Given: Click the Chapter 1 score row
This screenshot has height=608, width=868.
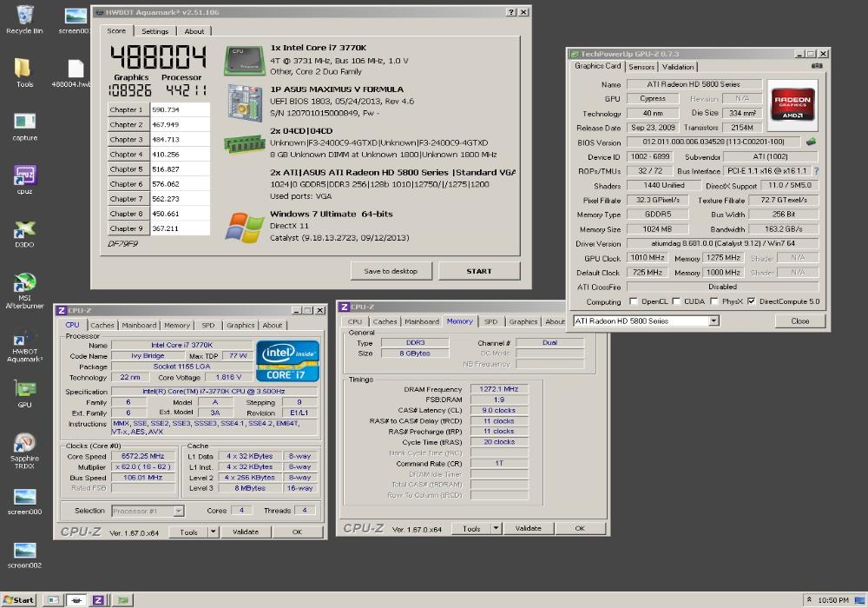Looking at the screenshot, I should tap(158, 109).
